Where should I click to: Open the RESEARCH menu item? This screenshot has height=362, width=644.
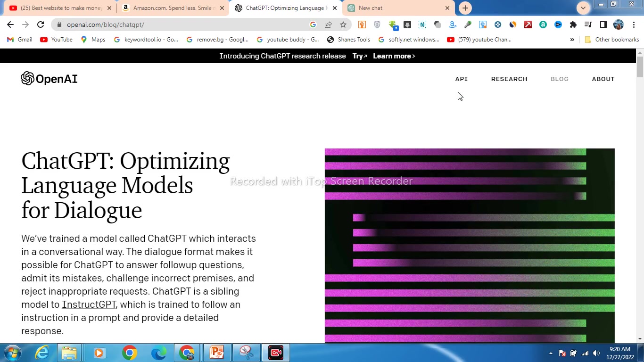click(509, 79)
